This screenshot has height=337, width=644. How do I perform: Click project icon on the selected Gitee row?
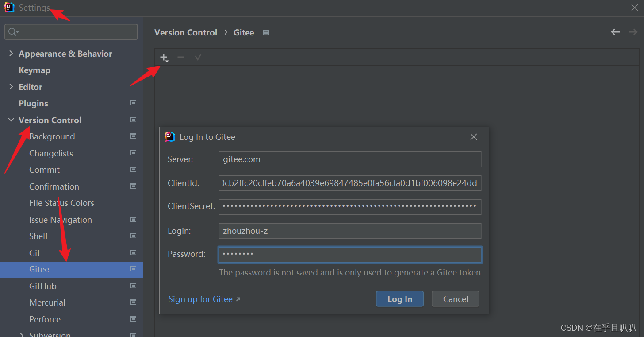133,269
